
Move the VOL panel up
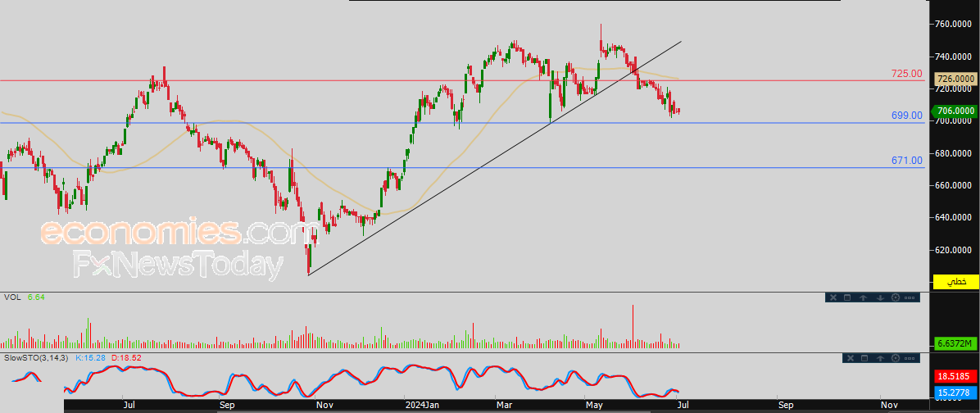864,297
